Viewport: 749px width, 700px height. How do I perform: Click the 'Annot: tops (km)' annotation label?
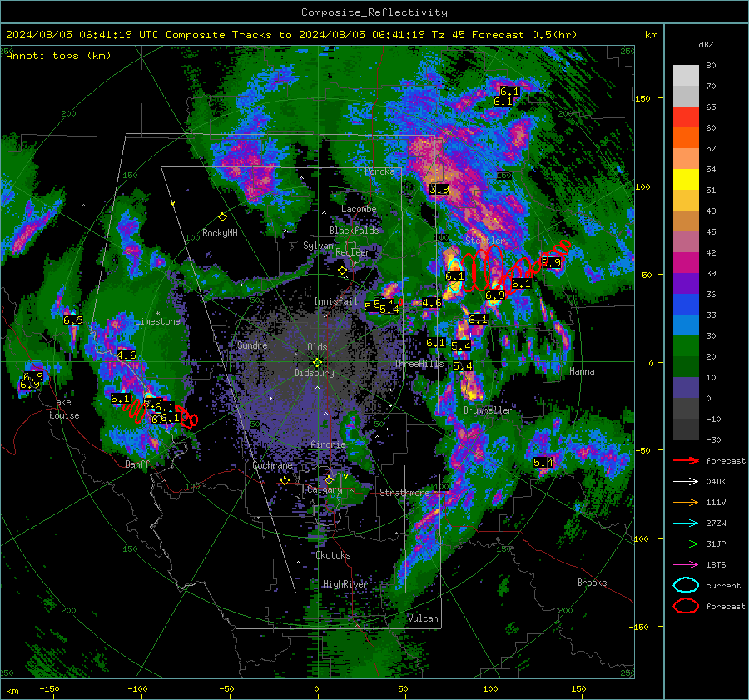(58, 56)
